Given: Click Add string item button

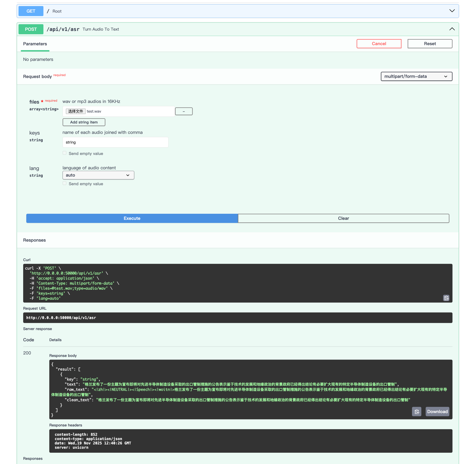Looking at the screenshot, I should [x=84, y=122].
